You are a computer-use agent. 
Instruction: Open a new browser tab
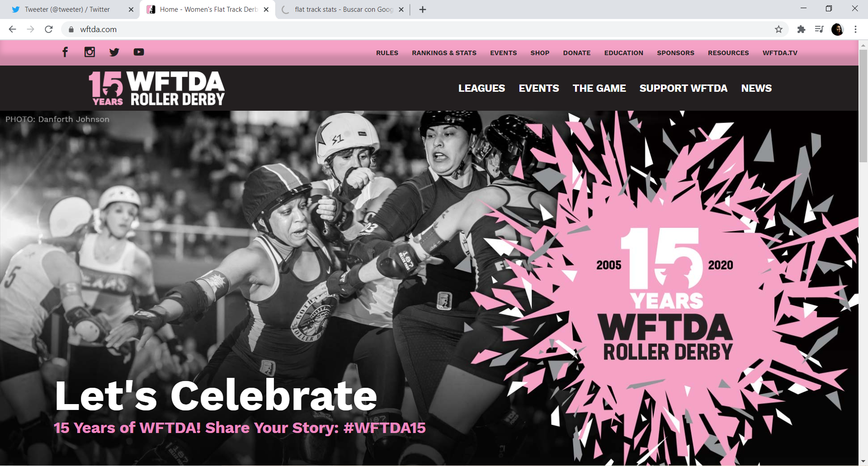(x=423, y=9)
